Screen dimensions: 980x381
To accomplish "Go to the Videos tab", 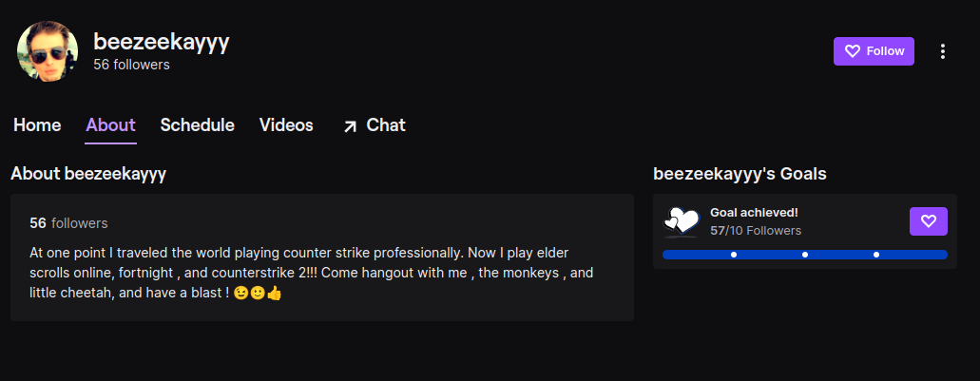I will point(286,124).
